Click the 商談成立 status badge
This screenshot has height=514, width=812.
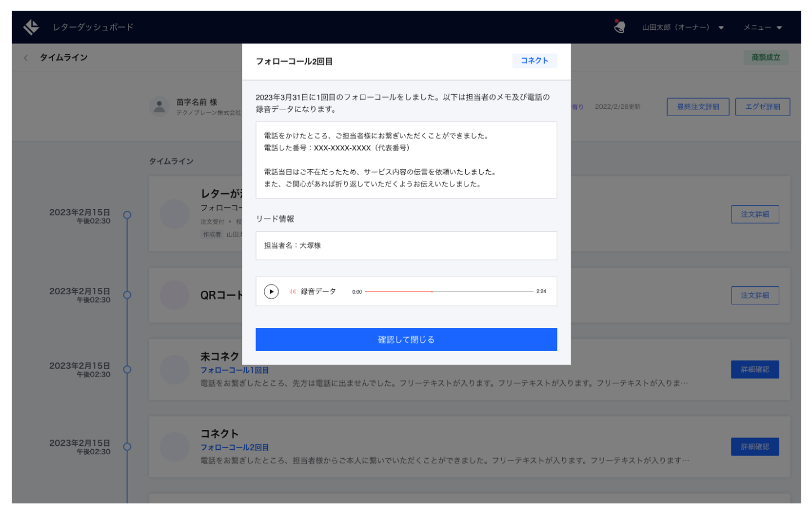click(766, 57)
